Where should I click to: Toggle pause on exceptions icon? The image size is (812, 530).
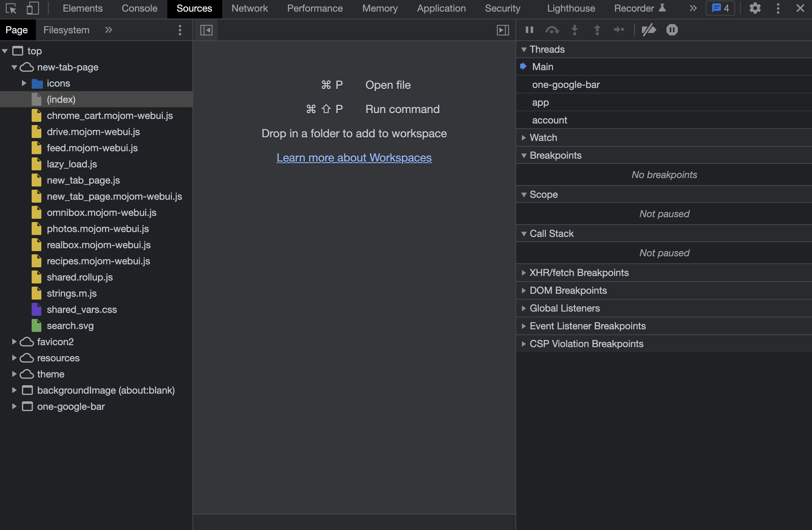(x=672, y=30)
